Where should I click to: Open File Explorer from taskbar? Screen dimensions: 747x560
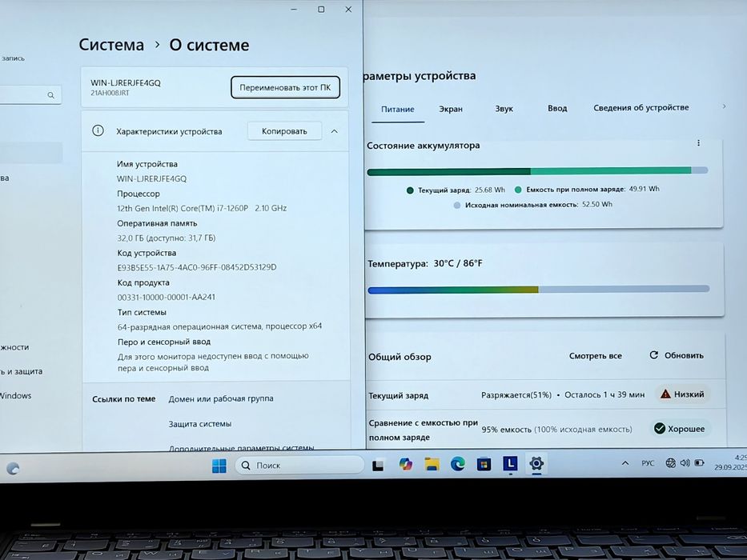432,464
